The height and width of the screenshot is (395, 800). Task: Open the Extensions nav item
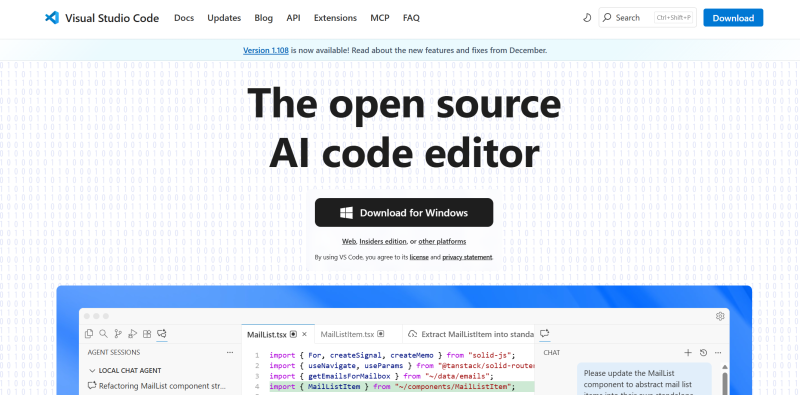tap(335, 18)
